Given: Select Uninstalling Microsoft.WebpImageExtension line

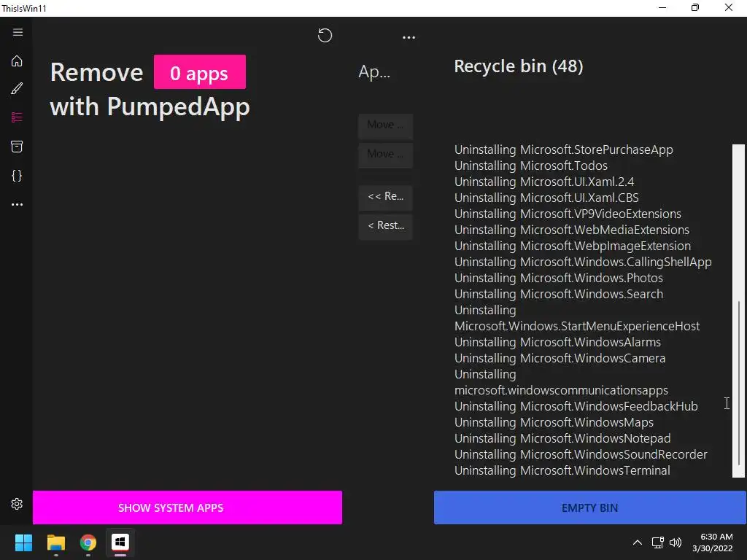Looking at the screenshot, I should (573, 246).
